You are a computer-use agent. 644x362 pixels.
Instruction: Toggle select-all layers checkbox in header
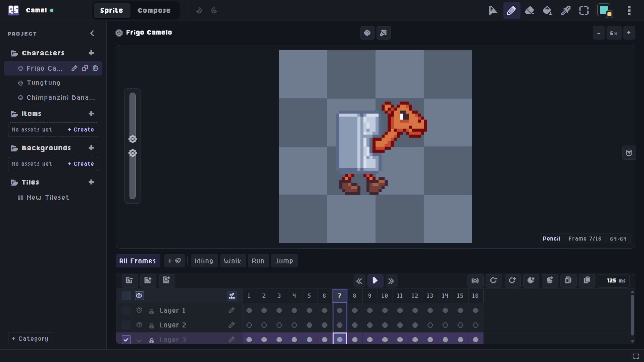pyautogui.click(x=127, y=296)
